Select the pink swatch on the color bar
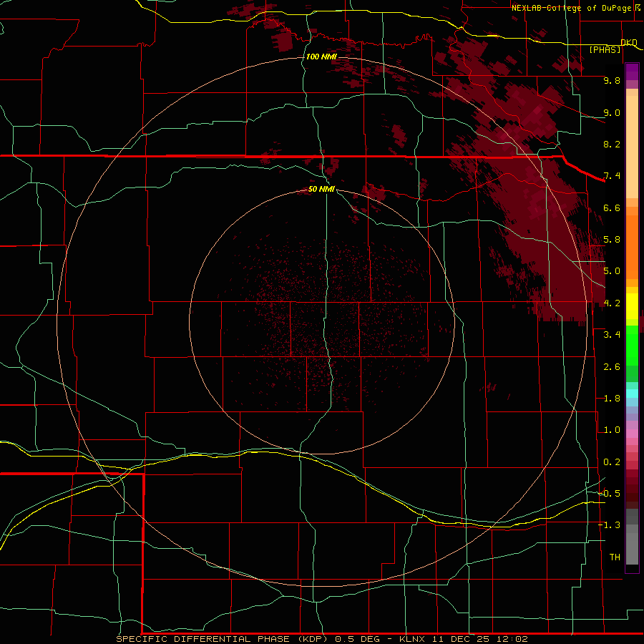Screen dimensions: 644x644 (632, 434)
